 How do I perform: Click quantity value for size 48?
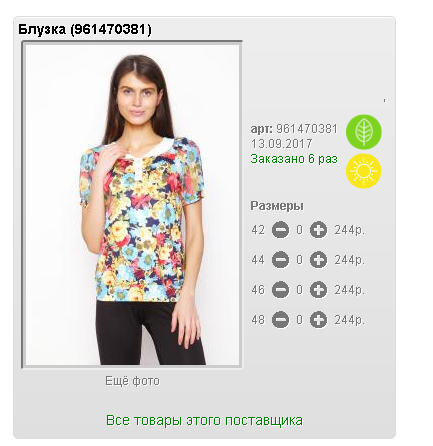tap(299, 320)
